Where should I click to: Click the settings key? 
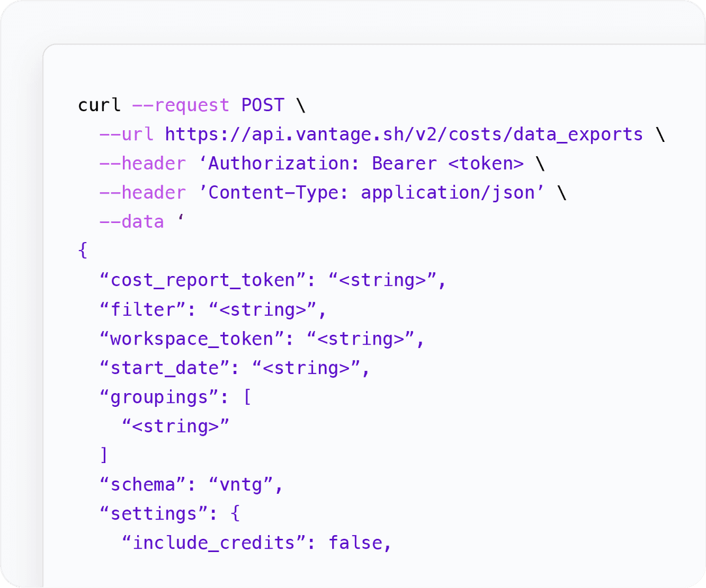[x=154, y=513]
